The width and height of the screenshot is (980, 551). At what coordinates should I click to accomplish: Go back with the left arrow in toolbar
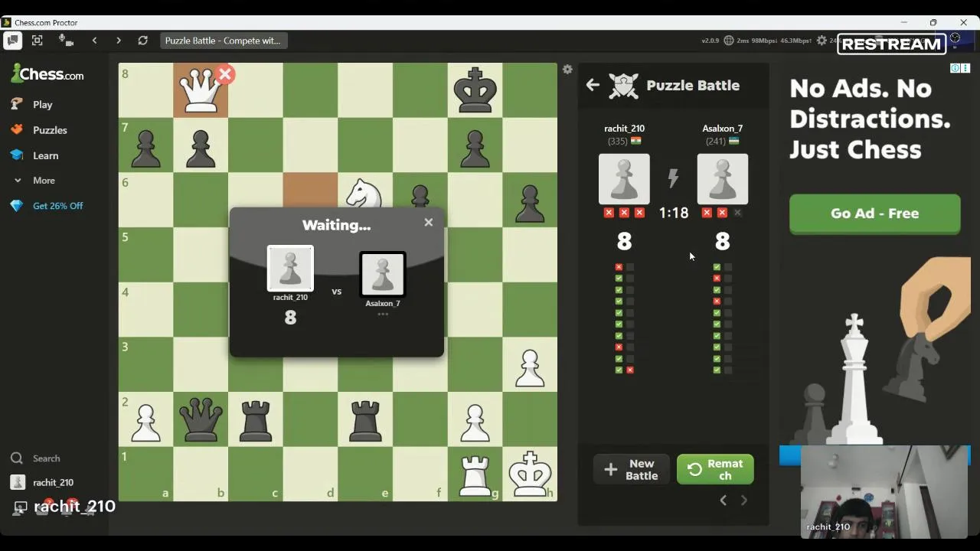[95, 41]
